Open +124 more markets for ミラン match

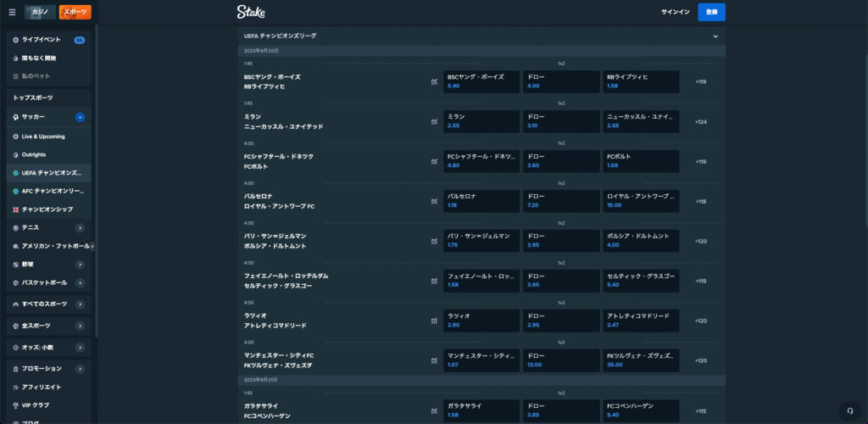(x=700, y=122)
